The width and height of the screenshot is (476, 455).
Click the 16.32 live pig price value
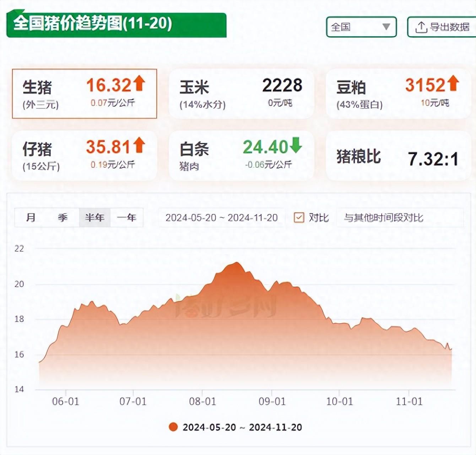(x=109, y=85)
